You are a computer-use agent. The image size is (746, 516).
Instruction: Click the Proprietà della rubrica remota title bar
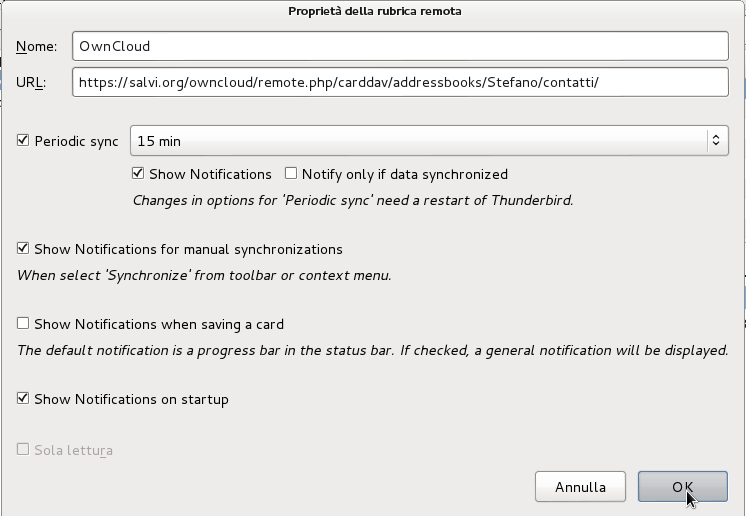(373, 11)
